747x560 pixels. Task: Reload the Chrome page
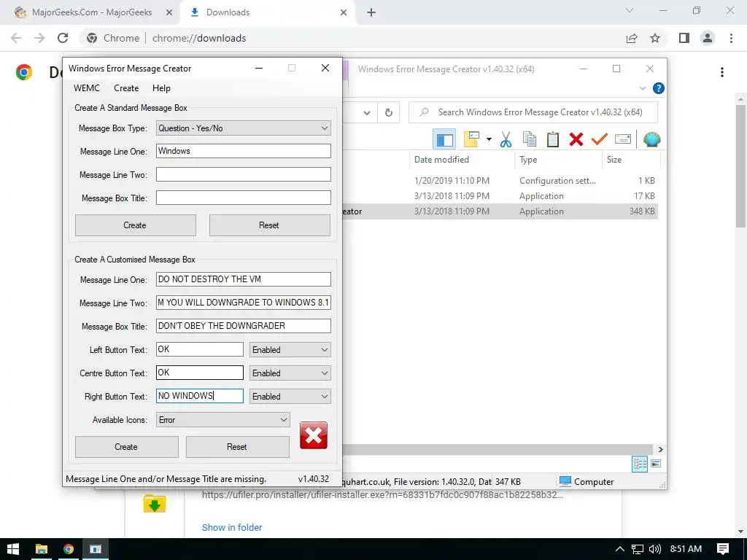(x=63, y=38)
